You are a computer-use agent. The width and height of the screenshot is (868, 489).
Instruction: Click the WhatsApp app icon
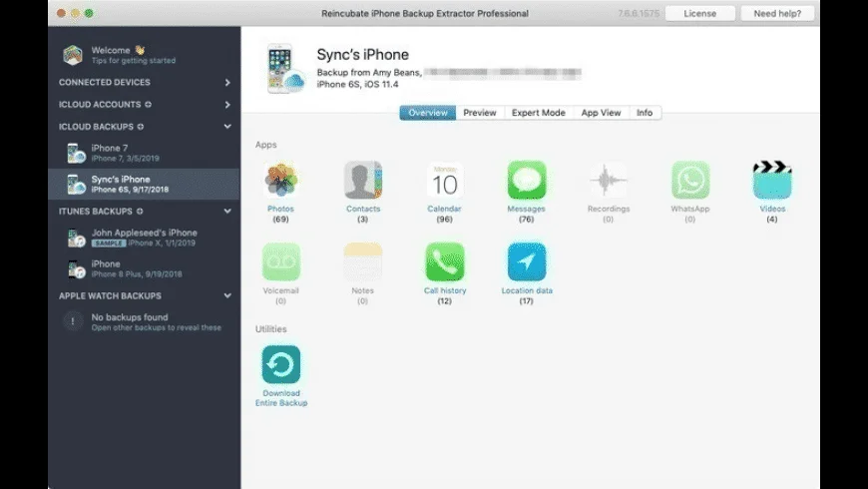[x=690, y=180]
